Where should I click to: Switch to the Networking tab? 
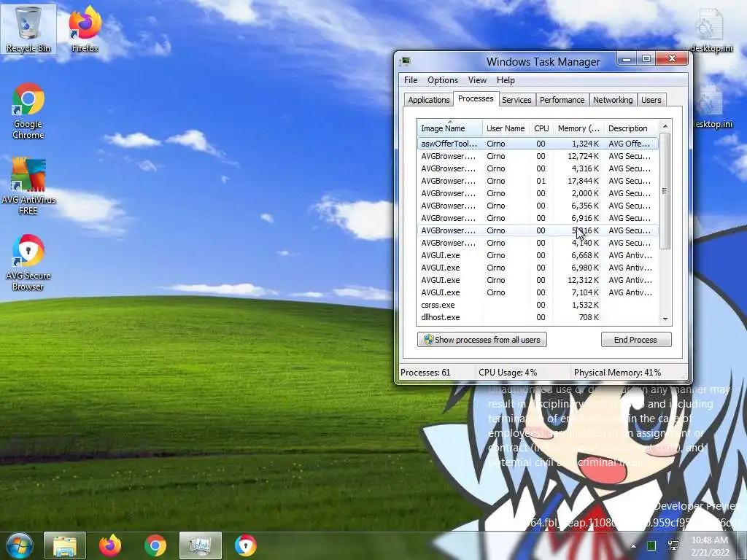pyautogui.click(x=613, y=100)
